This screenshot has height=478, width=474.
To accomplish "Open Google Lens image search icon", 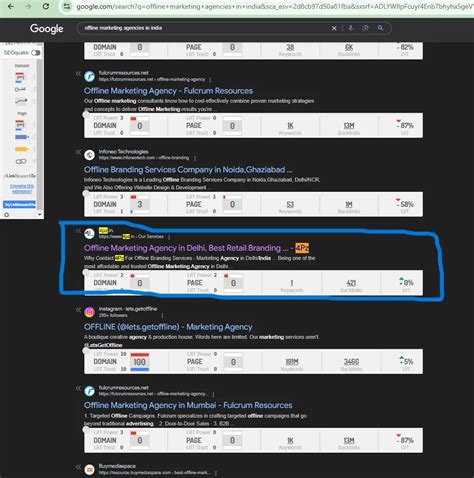I will pyautogui.click(x=366, y=28).
